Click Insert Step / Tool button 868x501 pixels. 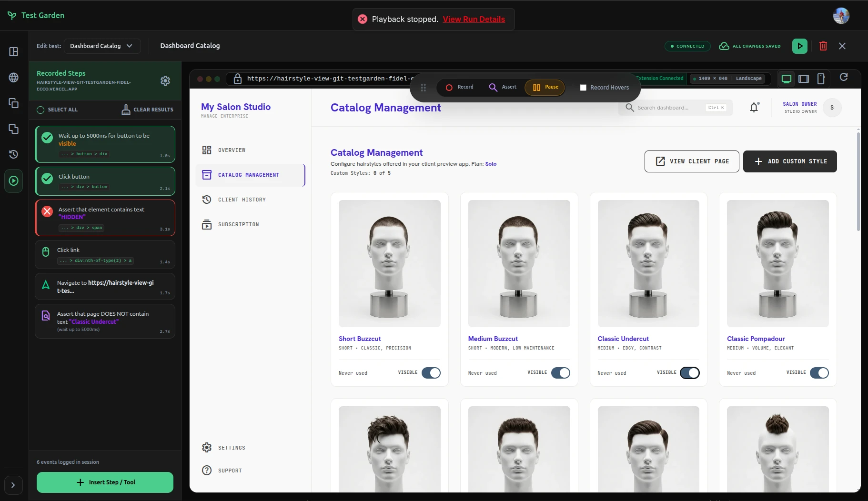[105, 482]
